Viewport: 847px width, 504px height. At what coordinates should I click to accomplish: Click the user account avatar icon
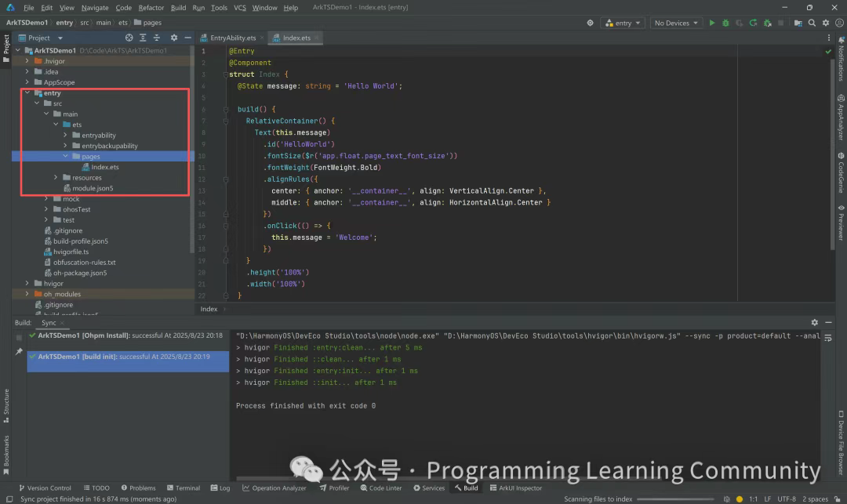[839, 23]
